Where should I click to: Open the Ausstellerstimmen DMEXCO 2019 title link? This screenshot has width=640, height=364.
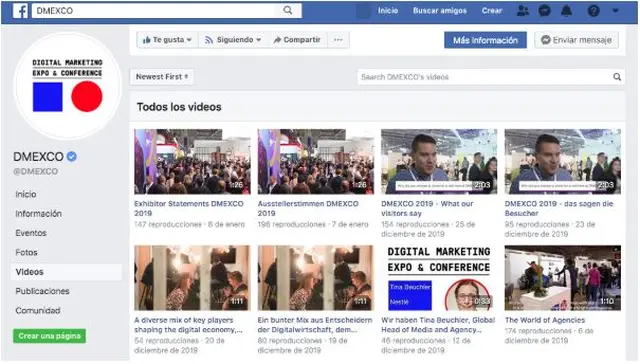(308, 208)
